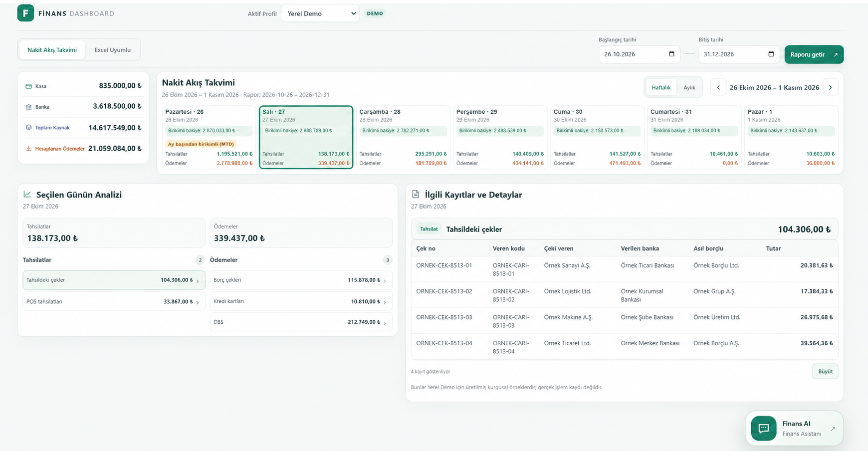Select row ORNEK-CEK-8513-03
The height and width of the screenshot is (451, 868).
625,321
